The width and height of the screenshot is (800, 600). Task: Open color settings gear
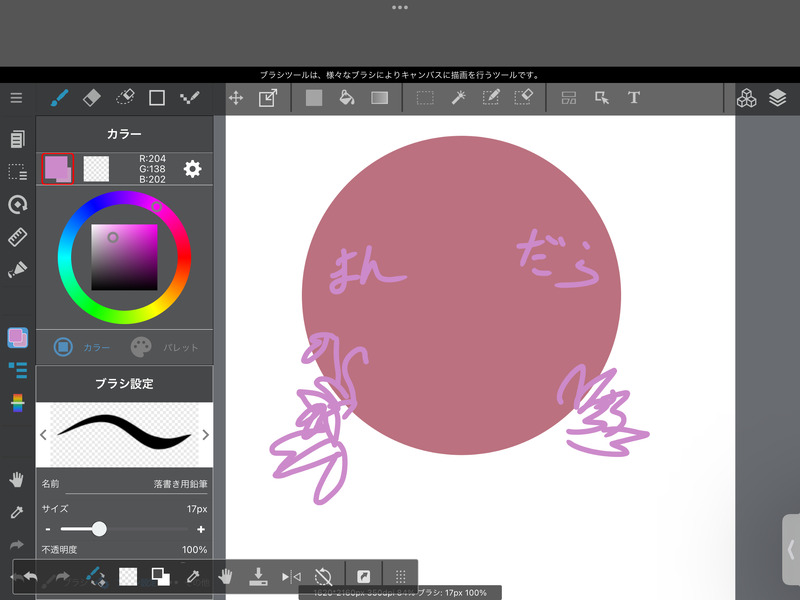tap(192, 169)
